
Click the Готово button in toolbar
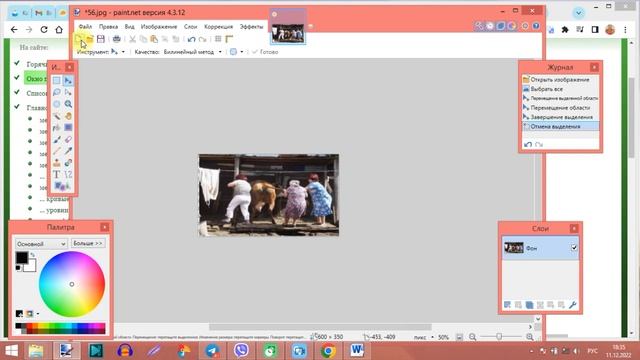pyautogui.click(x=265, y=52)
